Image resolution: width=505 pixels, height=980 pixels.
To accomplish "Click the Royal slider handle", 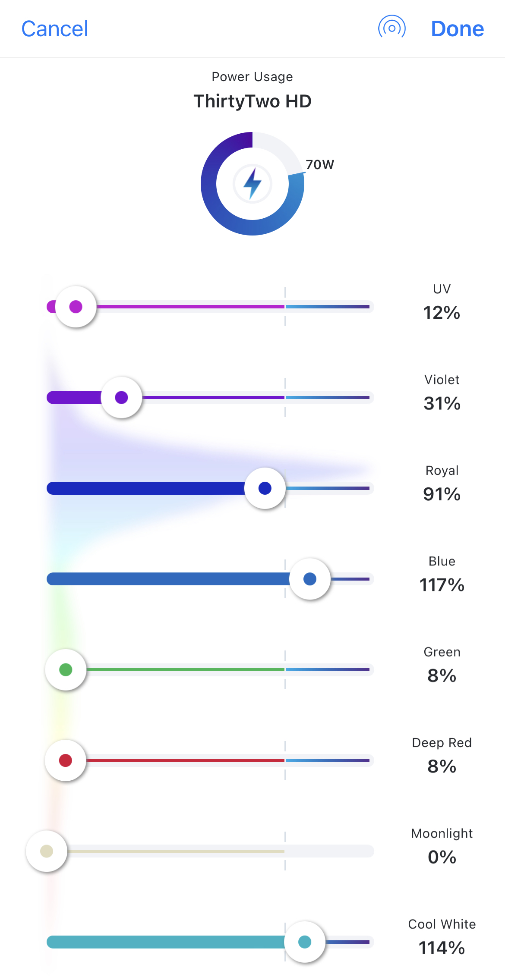I will point(265,488).
